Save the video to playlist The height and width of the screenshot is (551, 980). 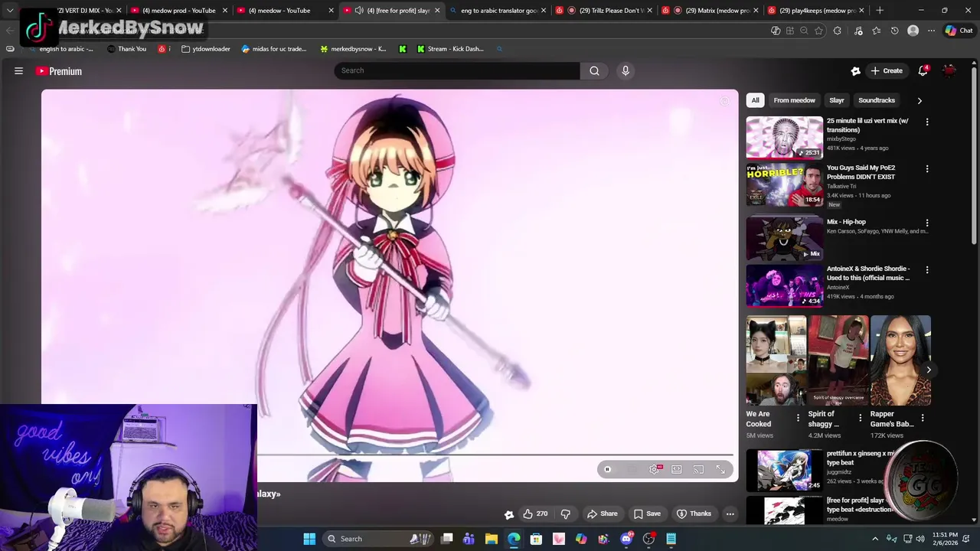[647, 514]
